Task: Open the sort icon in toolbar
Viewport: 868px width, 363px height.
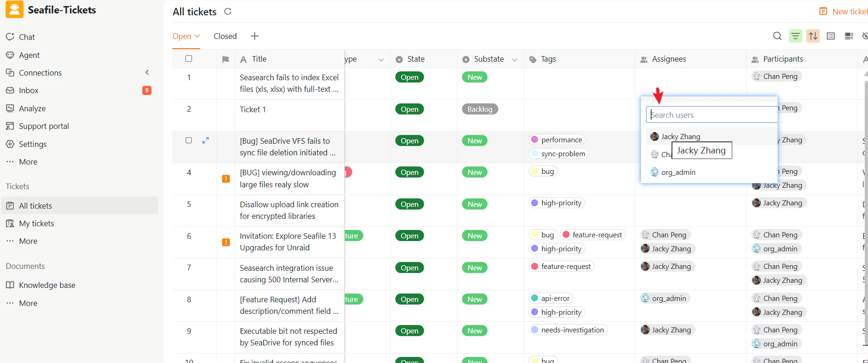Action: (x=813, y=36)
